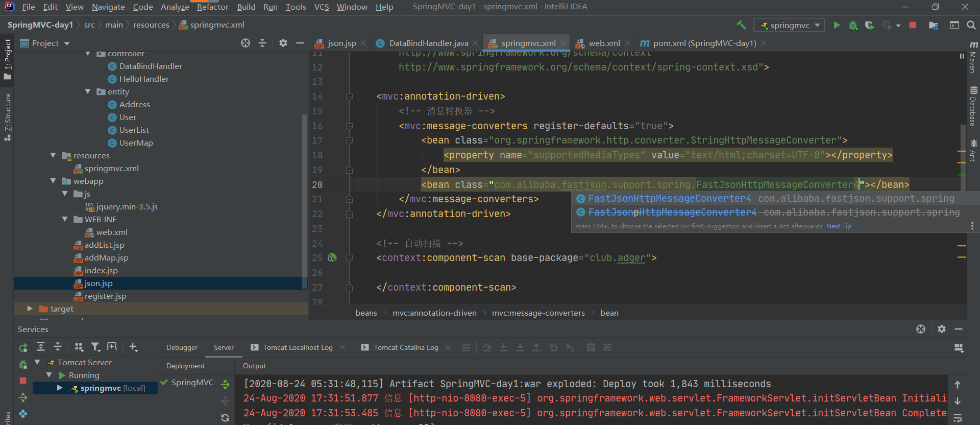
Task: Open the VCS menu
Action: pyautogui.click(x=322, y=7)
